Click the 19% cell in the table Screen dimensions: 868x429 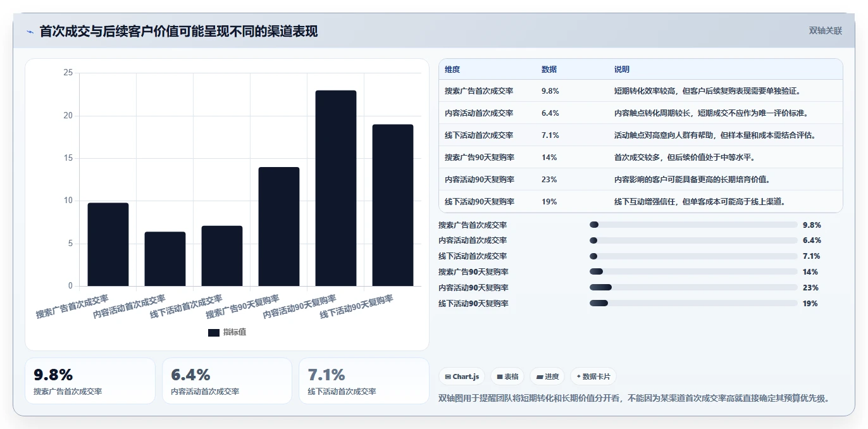[x=549, y=202]
